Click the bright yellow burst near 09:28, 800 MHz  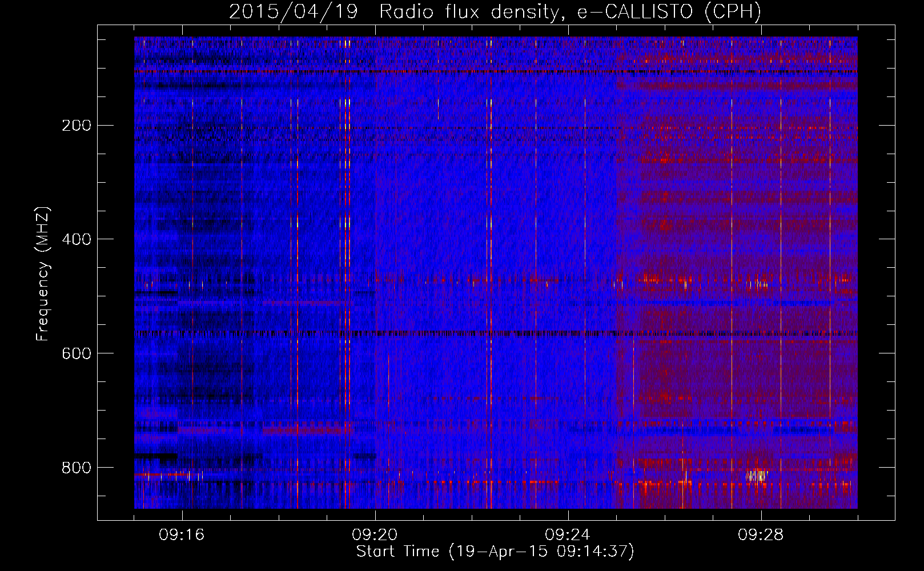click(x=757, y=475)
